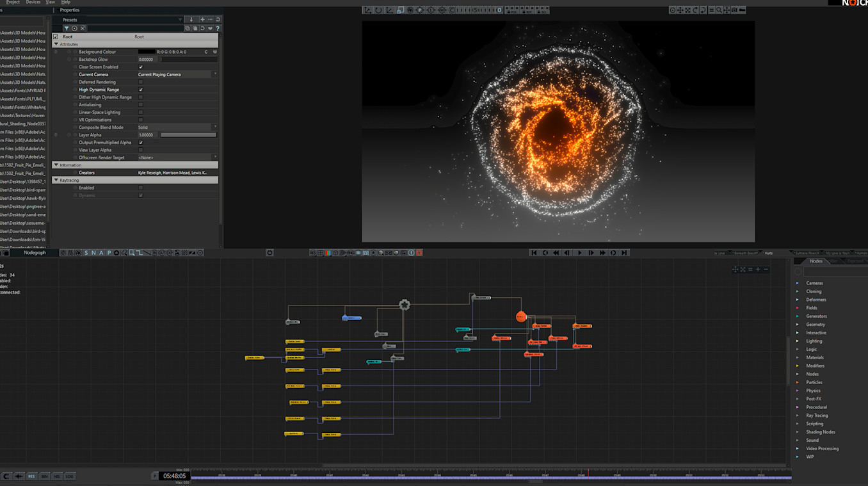Collapse the Attributes section
The height and width of the screenshot is (486, 868).
pos(56,44)
